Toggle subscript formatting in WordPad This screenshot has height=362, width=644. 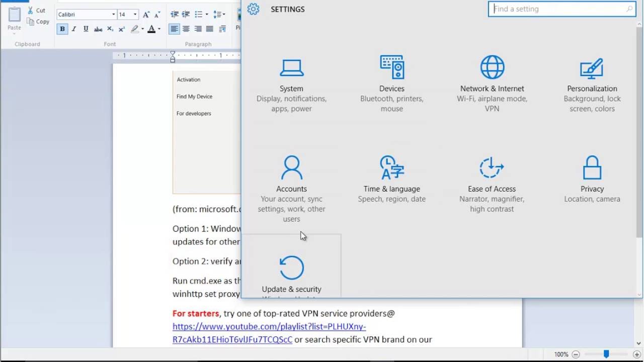pos(110,29)
